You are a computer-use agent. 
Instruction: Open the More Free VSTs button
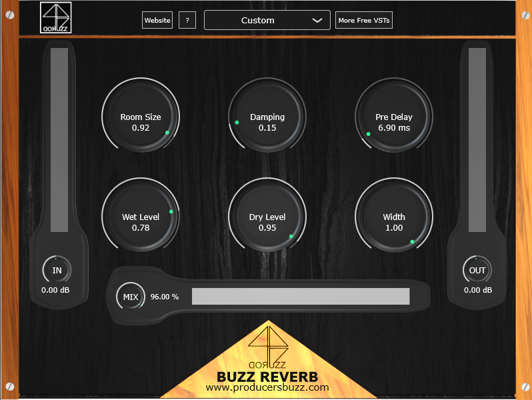[364, 20]
